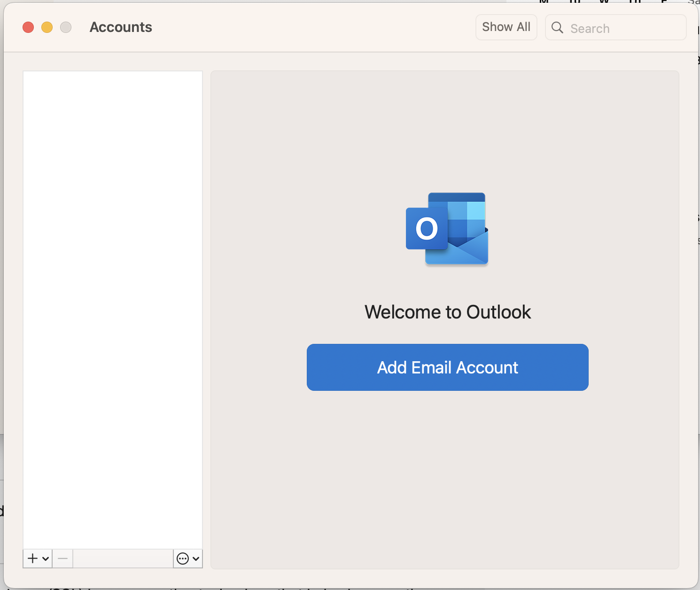Focus the Search field
This screenshot has height=590, width=700.
[615, 28]
